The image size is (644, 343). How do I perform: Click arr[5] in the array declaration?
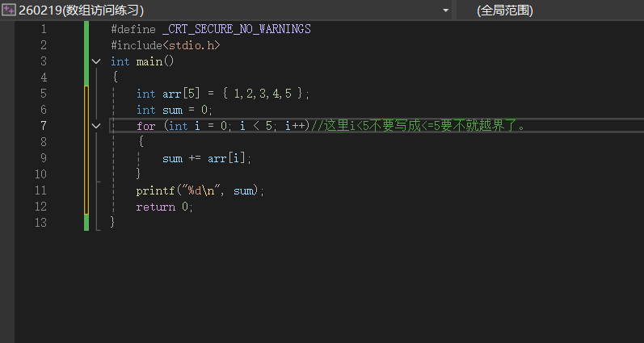(x=181, y=94)
